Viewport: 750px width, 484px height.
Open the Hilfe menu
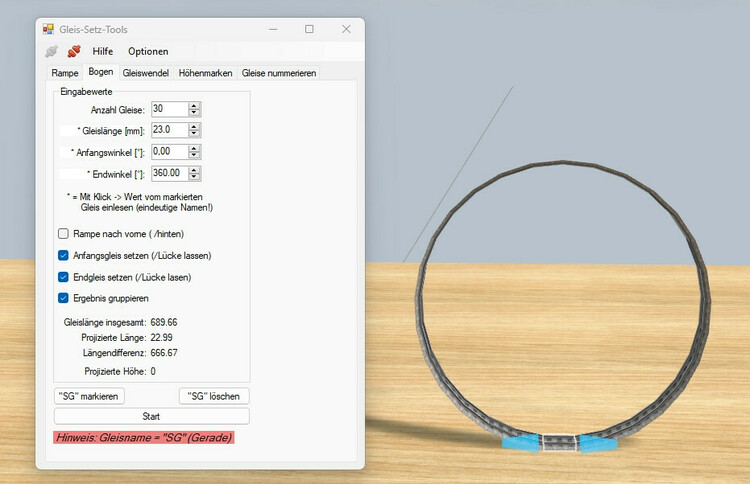pyautogui.click(x=103, y=51)
